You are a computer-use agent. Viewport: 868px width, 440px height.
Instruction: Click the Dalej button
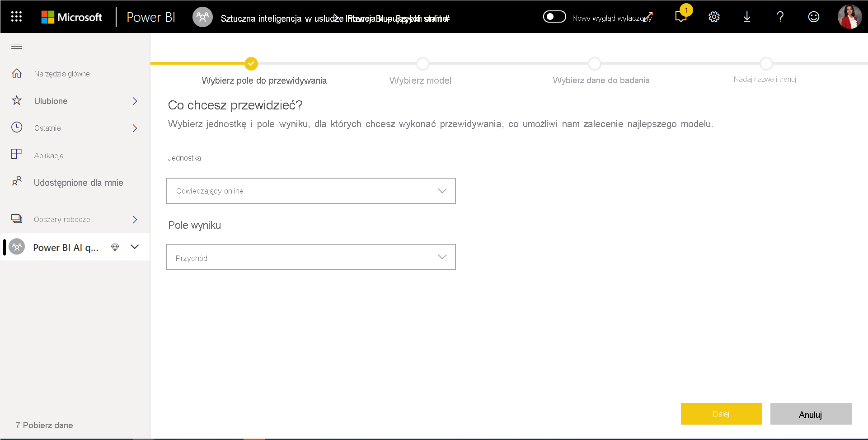(x=722, y=414)
